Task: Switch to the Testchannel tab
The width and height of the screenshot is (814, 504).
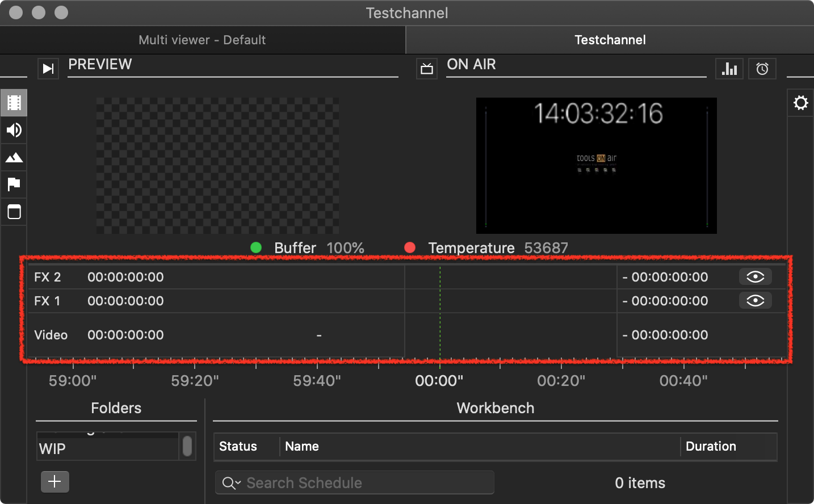Action: point(610,40)
